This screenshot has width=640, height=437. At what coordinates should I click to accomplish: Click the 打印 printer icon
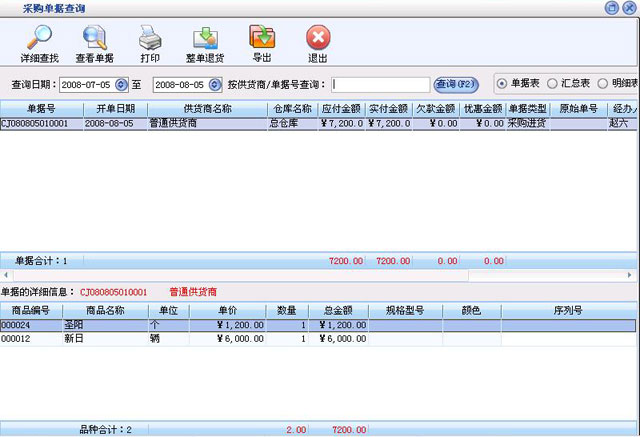pyautogui.click(x=149, y=38)
